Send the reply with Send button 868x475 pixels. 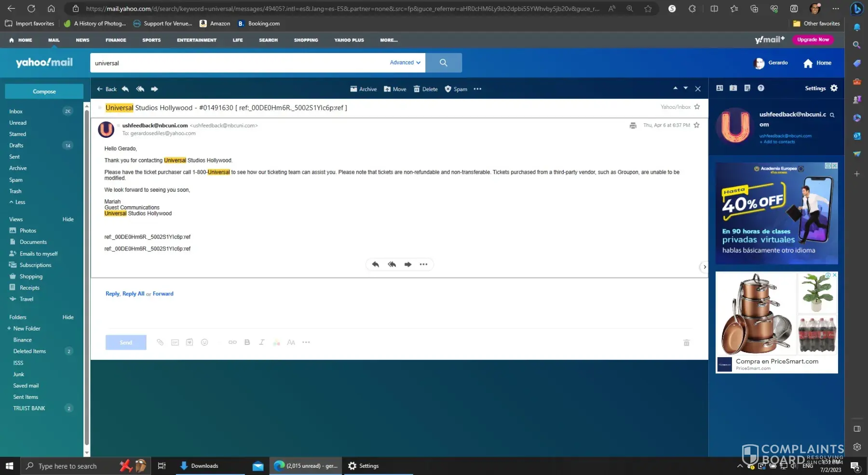point(126,343)
